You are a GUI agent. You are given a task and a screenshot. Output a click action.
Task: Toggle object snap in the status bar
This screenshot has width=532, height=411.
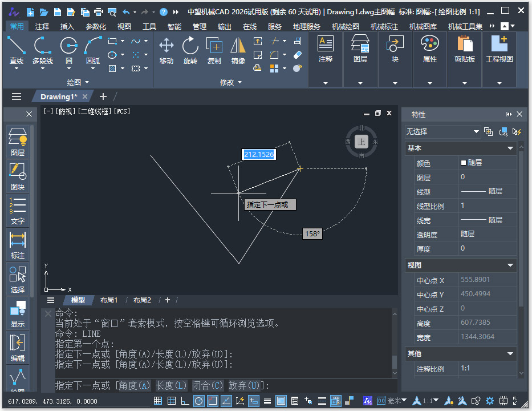(213, 400)
